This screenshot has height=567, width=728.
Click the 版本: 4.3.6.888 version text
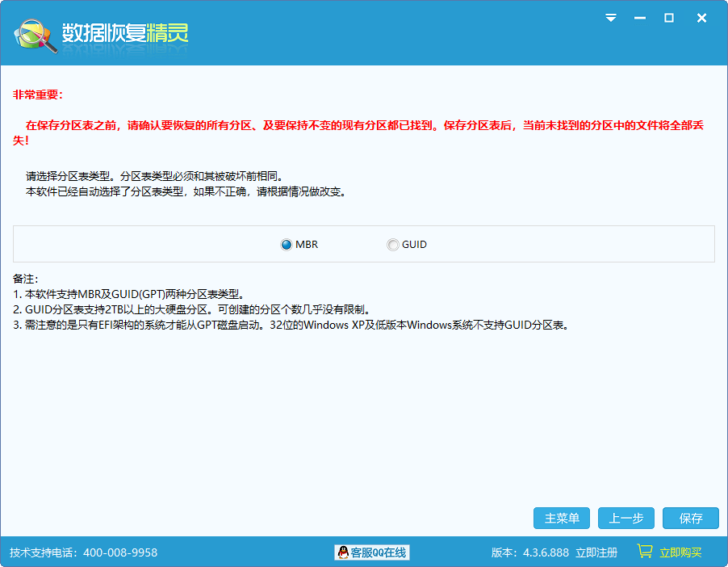[x=530, y=552]
